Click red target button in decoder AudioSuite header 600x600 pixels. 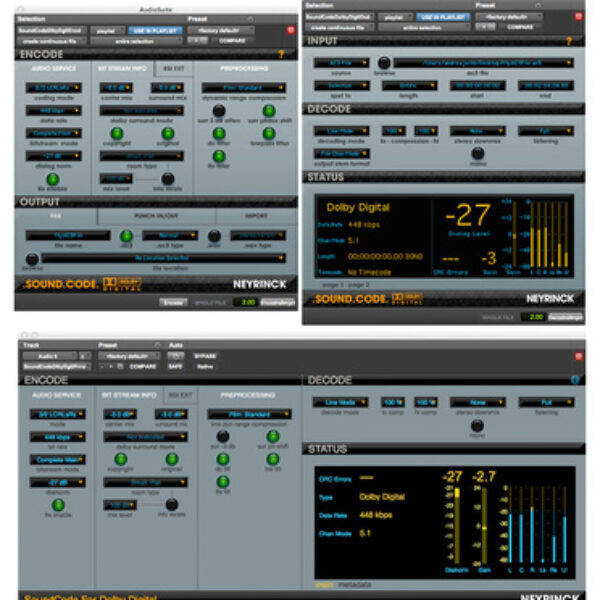579,16
